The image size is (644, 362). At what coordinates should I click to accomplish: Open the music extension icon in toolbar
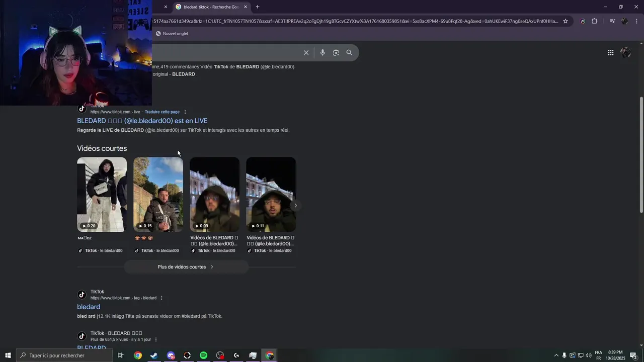583,21
